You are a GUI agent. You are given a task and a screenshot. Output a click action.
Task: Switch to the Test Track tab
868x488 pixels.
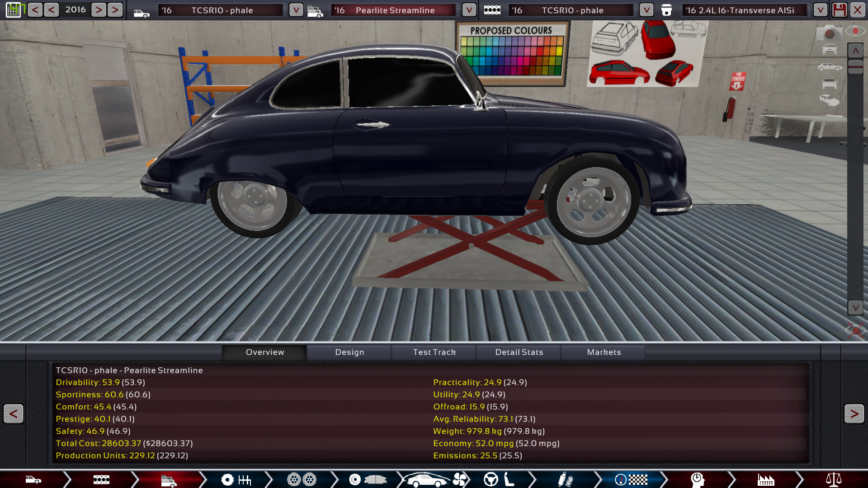tap(434, 352)
